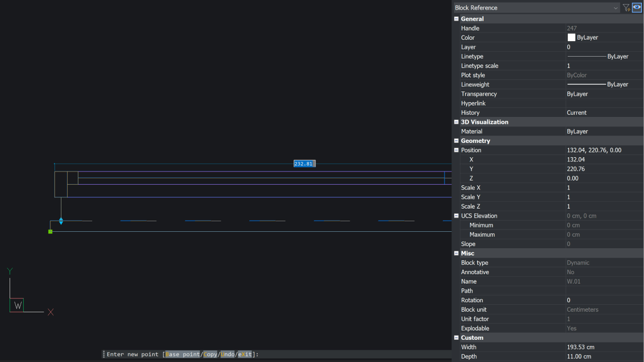The width and height of the screenshot is (644, 362).
Task: Collapse the General section
Action: pyautogui.click(x=456, y=19)
